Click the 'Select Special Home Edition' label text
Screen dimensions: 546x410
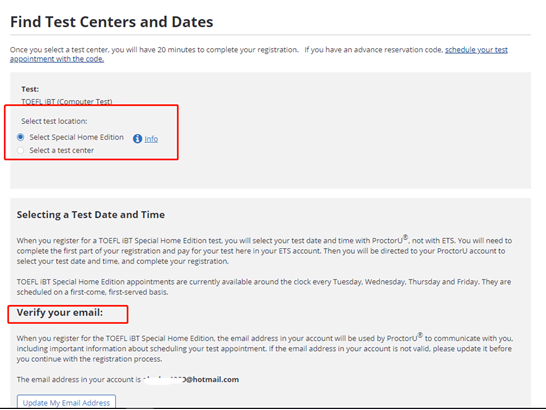coord(77,137)
